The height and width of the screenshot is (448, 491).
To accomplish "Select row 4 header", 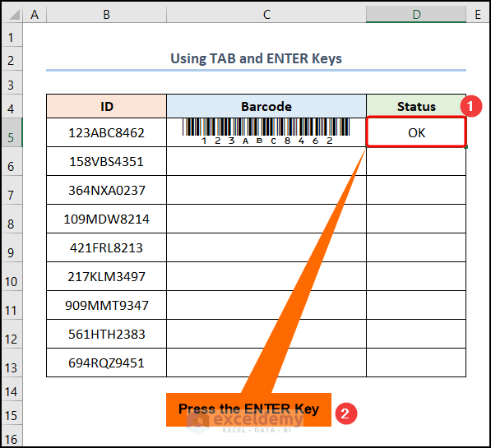I will coord(12,106).
